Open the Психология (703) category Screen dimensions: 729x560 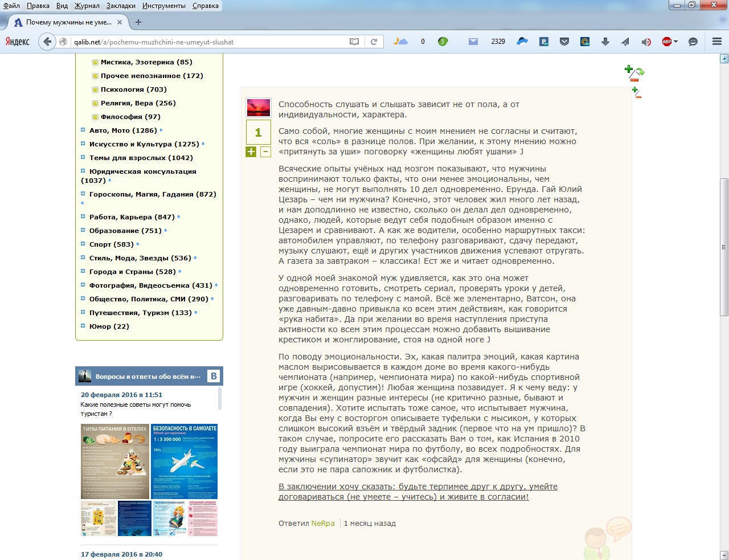(x=134, y=89)
